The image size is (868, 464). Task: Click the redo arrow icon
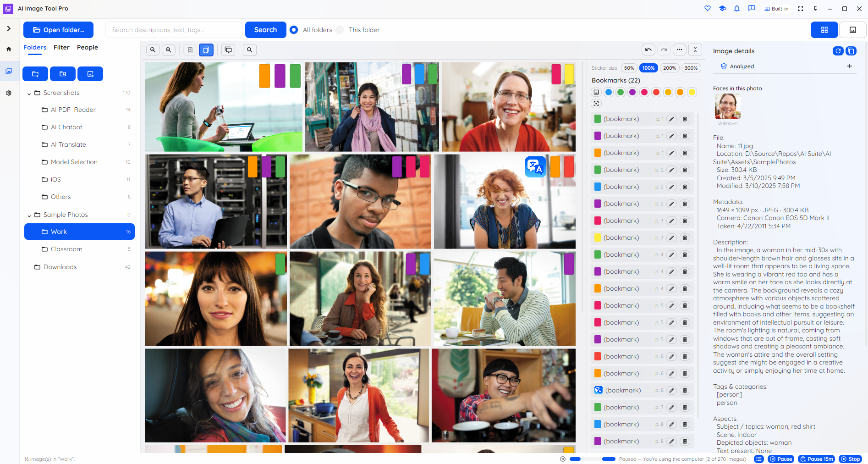pyautogui.click(x=664, y=50)
